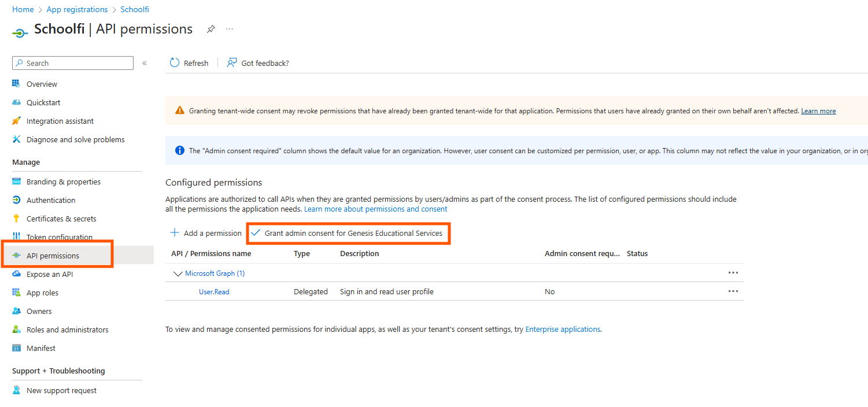Open the Enterprise applications link

coord(563,329)
